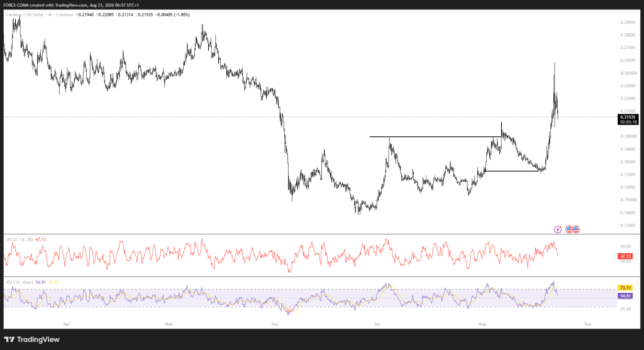Click the 0.15000 price axis label
Image resolution: width=644 pixels, height=350 pixels.
[628, 200]
